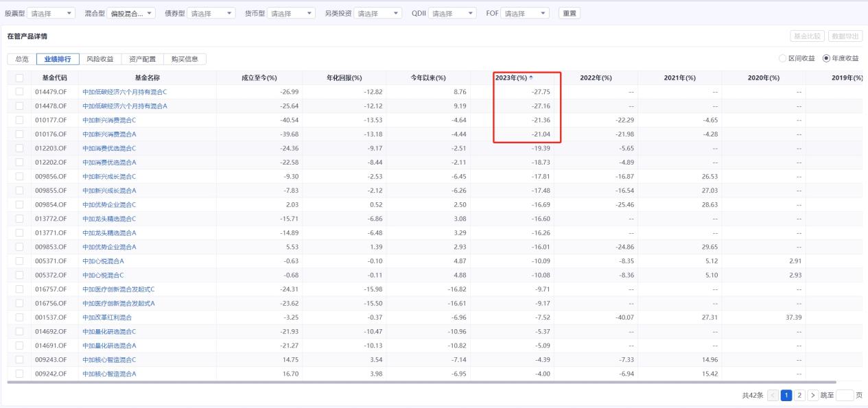Click the sort arrow on 2023年(%) column
Screen dimensions: 868x408
[530, 77]
